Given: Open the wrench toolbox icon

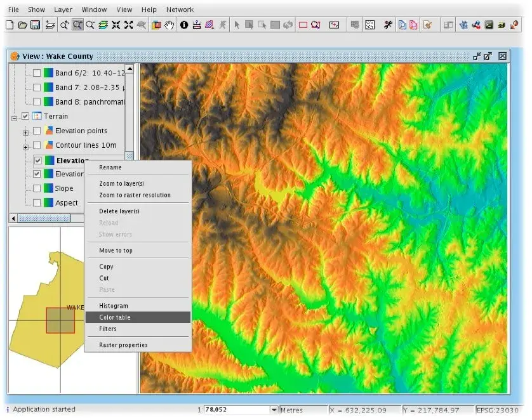Looking at the screenshot, I should [389, 25].
